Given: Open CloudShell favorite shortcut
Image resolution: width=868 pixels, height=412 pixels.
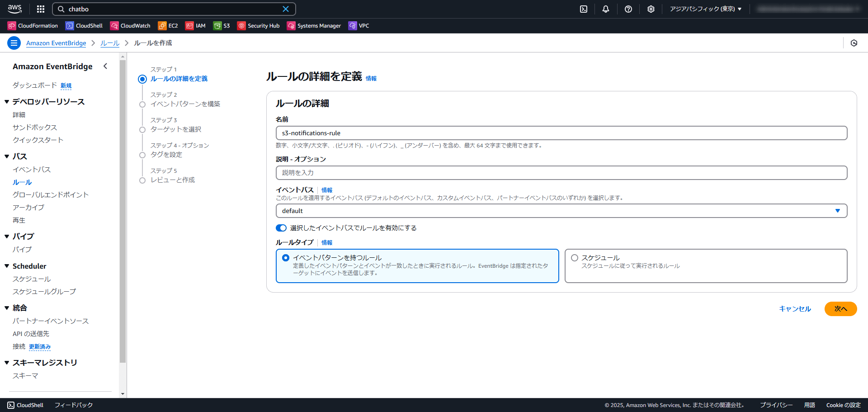Looking at the screenshot, I should click(x=84, y=26).
